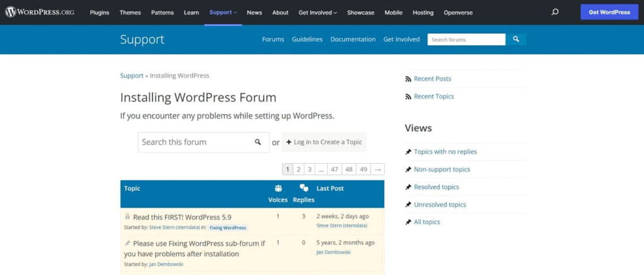Go to pagination page 3
Screen dimensions: 644x275
click(x=309, y=170)
